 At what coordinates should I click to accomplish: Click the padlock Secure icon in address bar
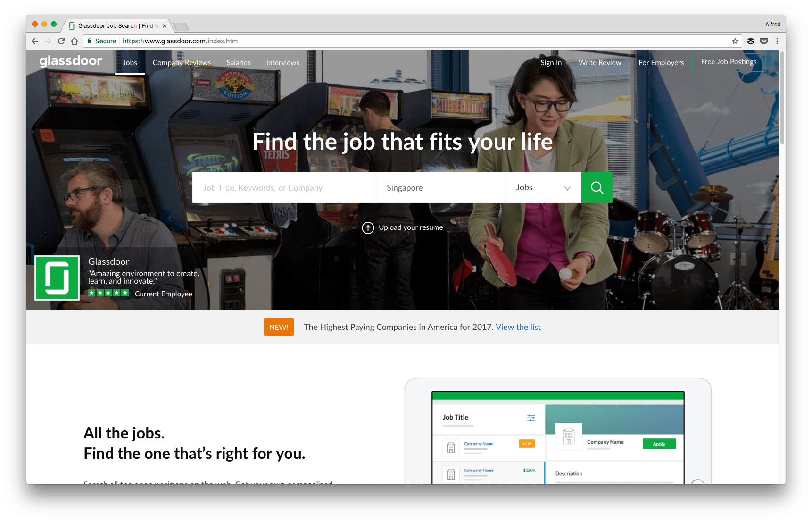click(90, 41)
